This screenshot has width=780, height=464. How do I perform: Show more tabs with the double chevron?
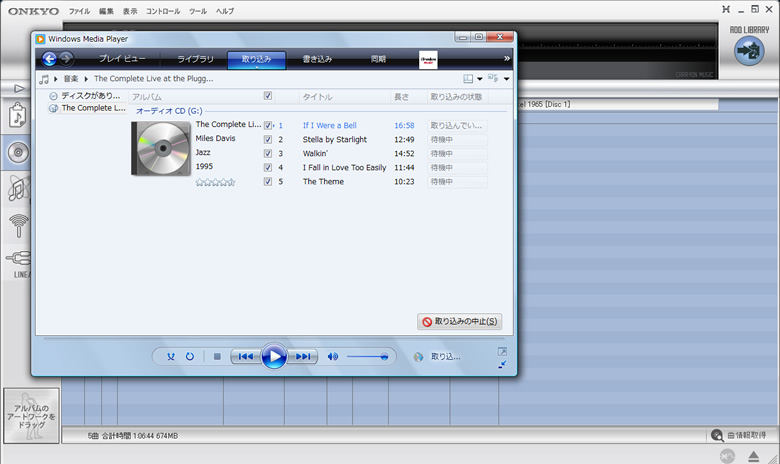pyautogui.click(x=506, y=58)
